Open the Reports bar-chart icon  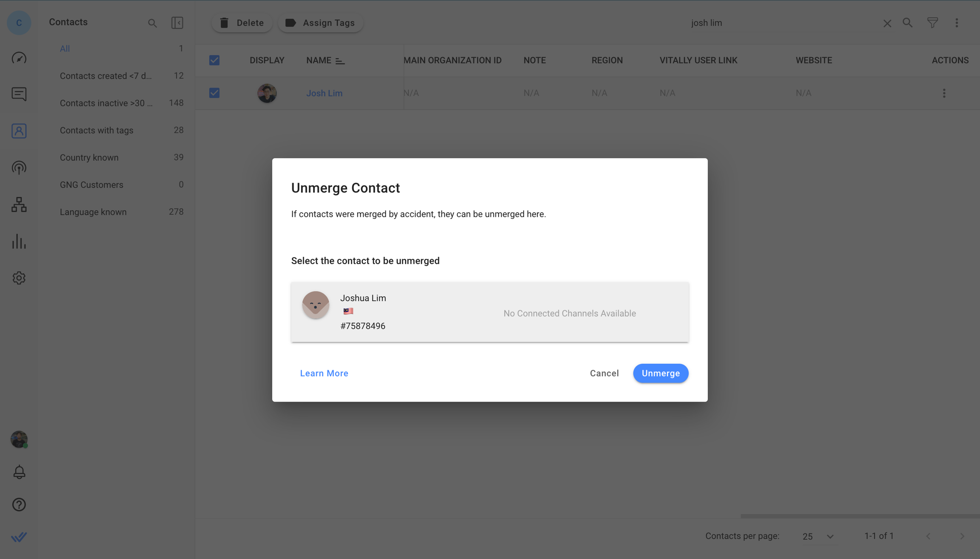click(x=19, y=241)
